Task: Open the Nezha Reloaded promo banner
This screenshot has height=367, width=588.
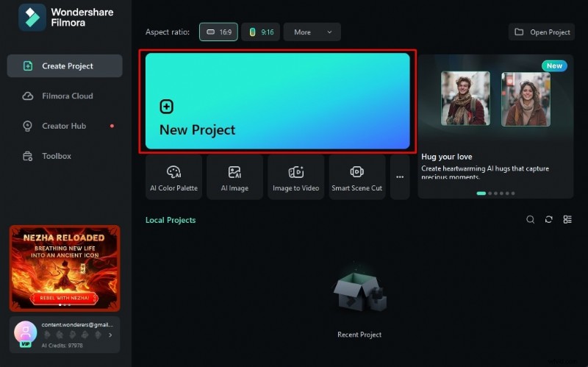Action: coord(65,268)
